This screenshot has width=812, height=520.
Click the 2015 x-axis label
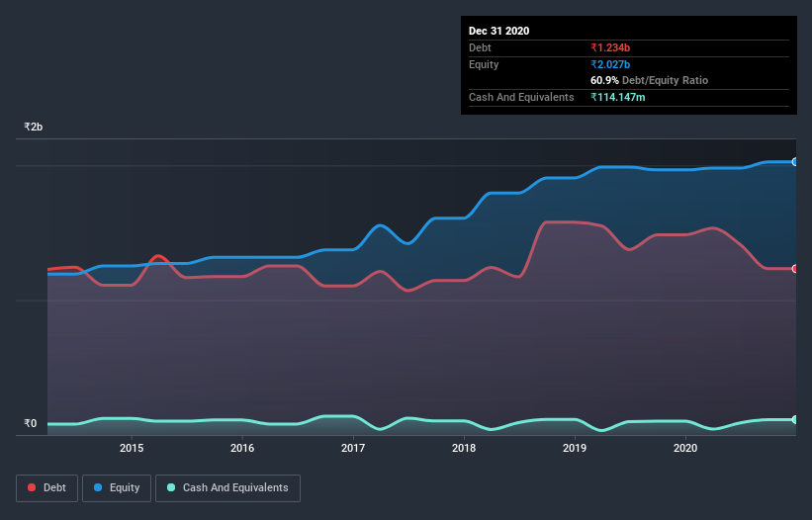pyautogui.click(x=132, y=448)
